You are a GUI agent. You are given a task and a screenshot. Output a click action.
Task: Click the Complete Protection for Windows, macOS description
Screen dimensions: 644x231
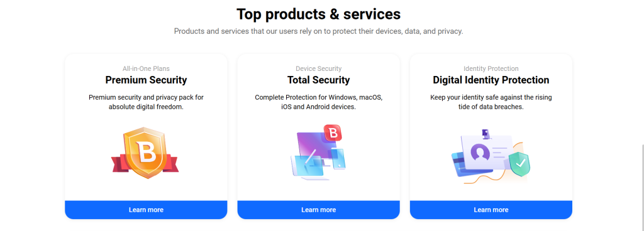click(319, 102)
